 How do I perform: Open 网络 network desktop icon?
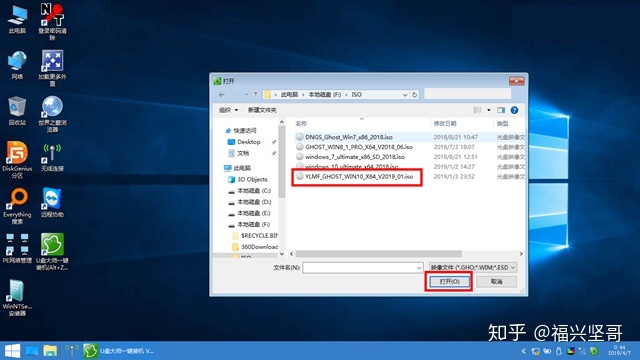[17, 65]
